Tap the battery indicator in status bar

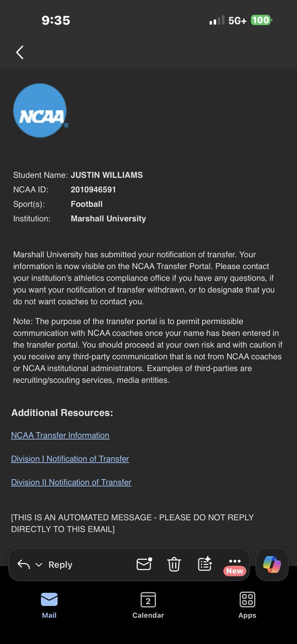point(262,20)
